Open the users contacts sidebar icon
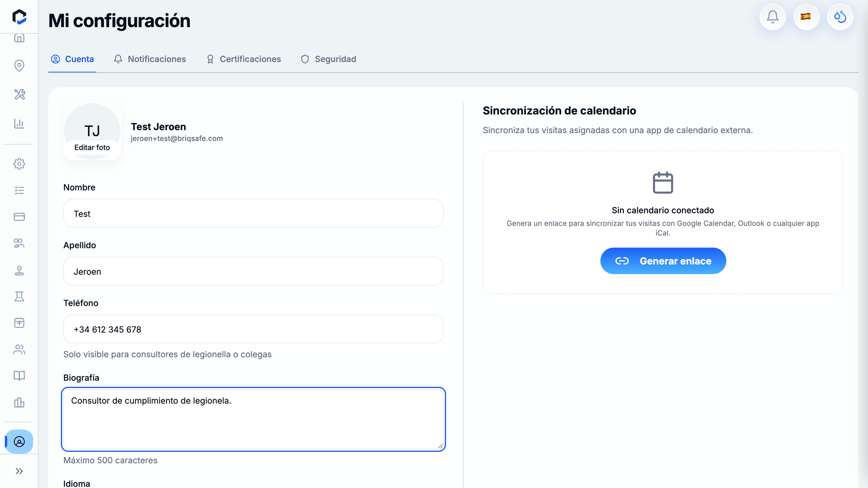Image resolution: width=868 pixels, height=488 pixels. click(19, 349)
